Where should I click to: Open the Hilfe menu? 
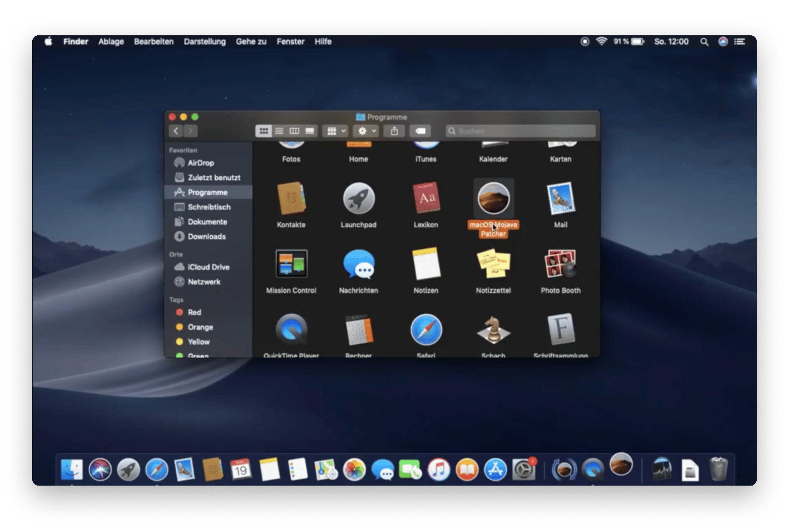click(323, 41)
